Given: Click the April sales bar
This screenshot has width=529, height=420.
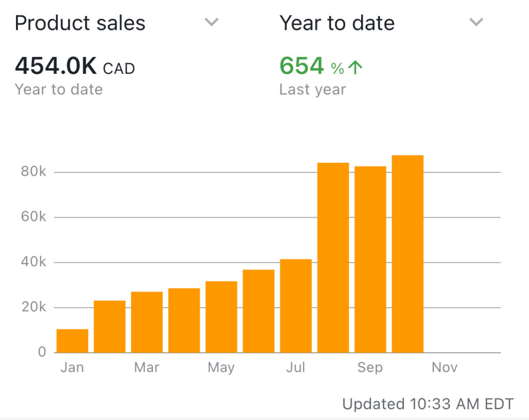Looking at the screenshot, I should [x=184, y=320].
